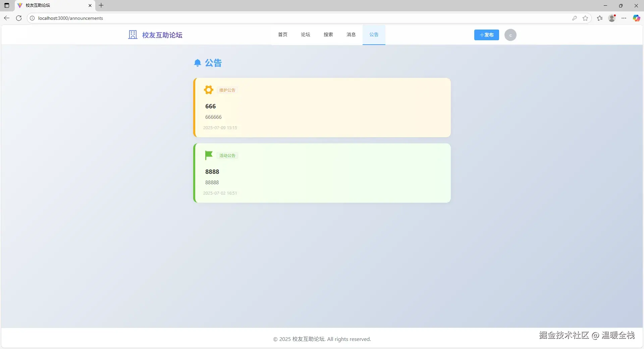Click the 活动公告 tag
Image resolution: width=644 pixels, height=349 pixels.
pos(227,155)
